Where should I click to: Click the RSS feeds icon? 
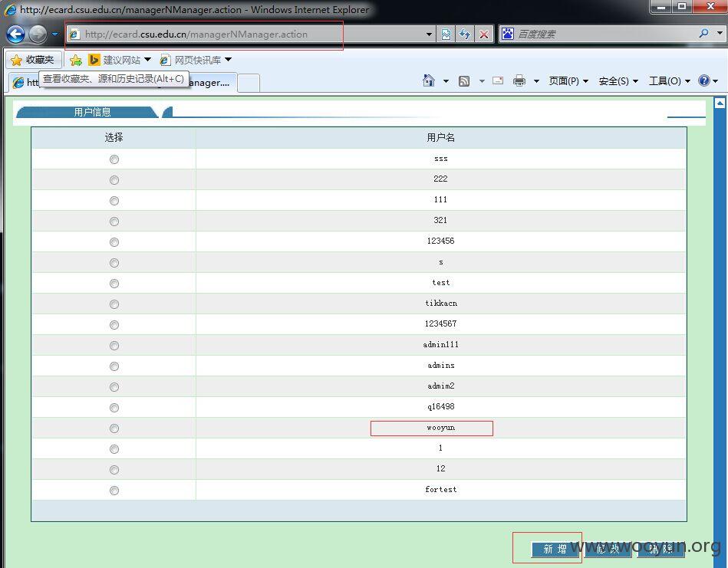pos(464,81)
